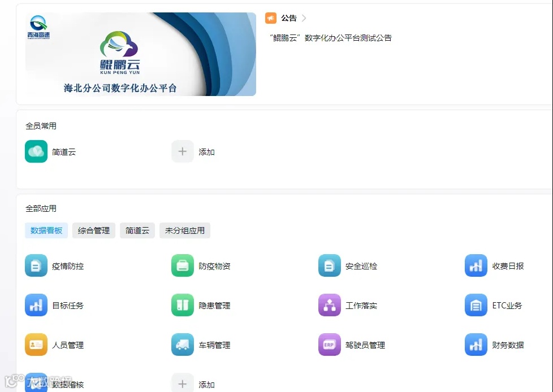Expand 公告 list with chevron arrow
This screenshot has width=553, height=392.
[x=304, y=18]
